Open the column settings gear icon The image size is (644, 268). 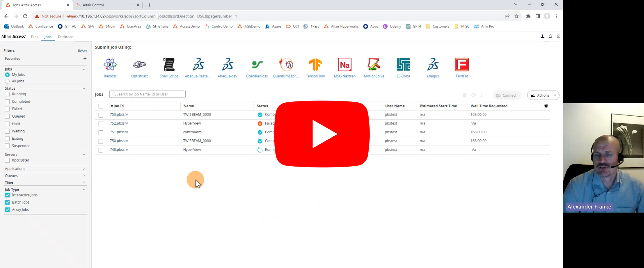click(x=546, y=106)
